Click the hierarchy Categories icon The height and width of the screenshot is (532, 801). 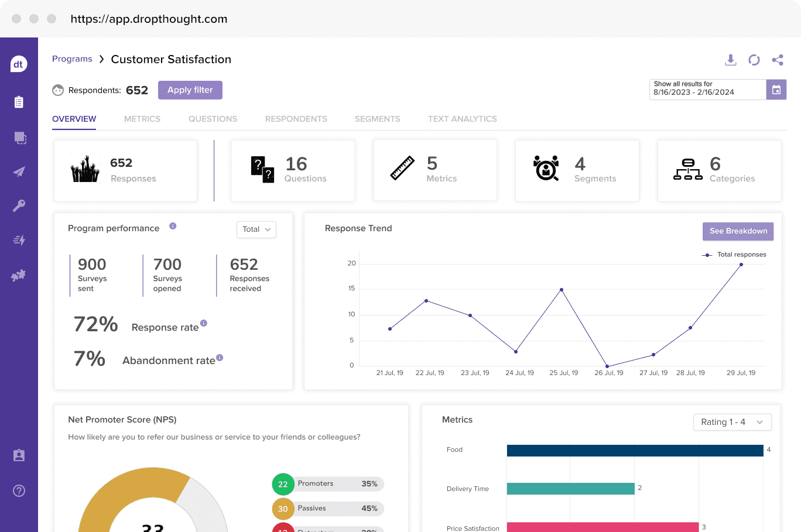(x=688, y=169)
